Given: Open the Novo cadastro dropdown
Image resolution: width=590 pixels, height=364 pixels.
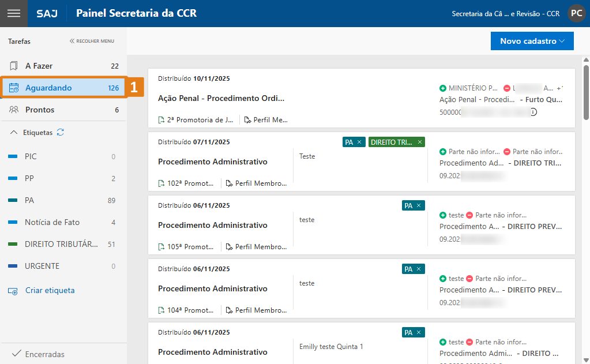Looking at the screenshot, I should [531, 40].
